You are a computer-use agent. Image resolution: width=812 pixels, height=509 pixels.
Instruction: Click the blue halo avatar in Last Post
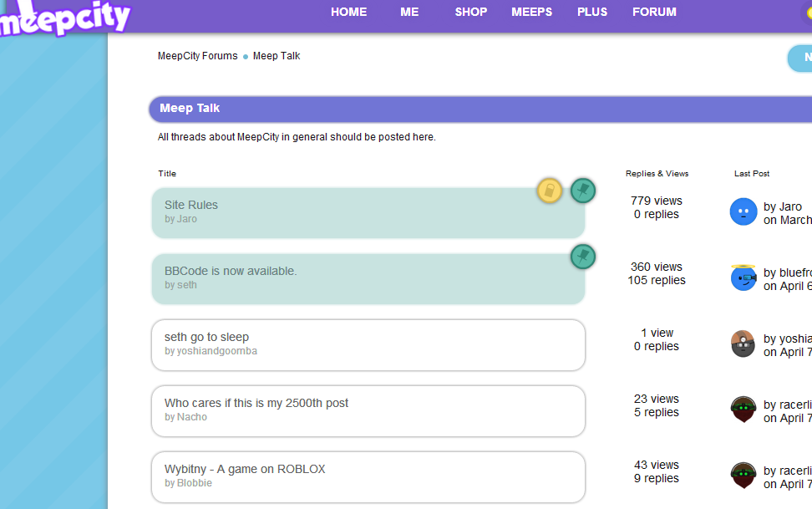(x=743, y=277)
